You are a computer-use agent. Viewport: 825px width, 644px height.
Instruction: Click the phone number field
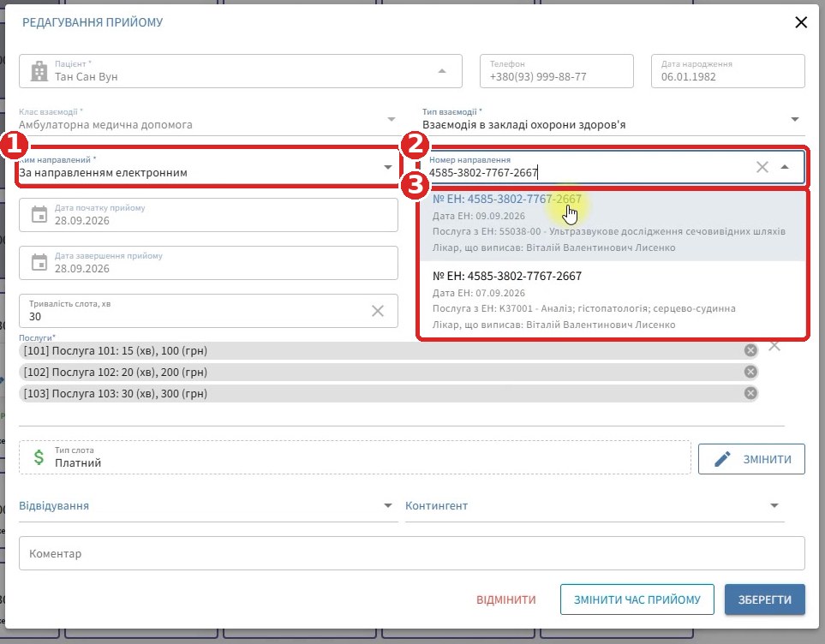[557, 71]
